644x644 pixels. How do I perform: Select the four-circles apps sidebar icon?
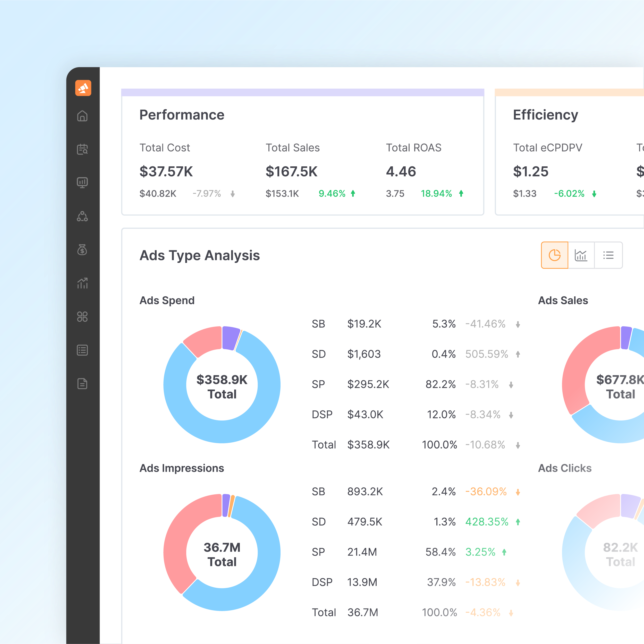pos(82,317)
